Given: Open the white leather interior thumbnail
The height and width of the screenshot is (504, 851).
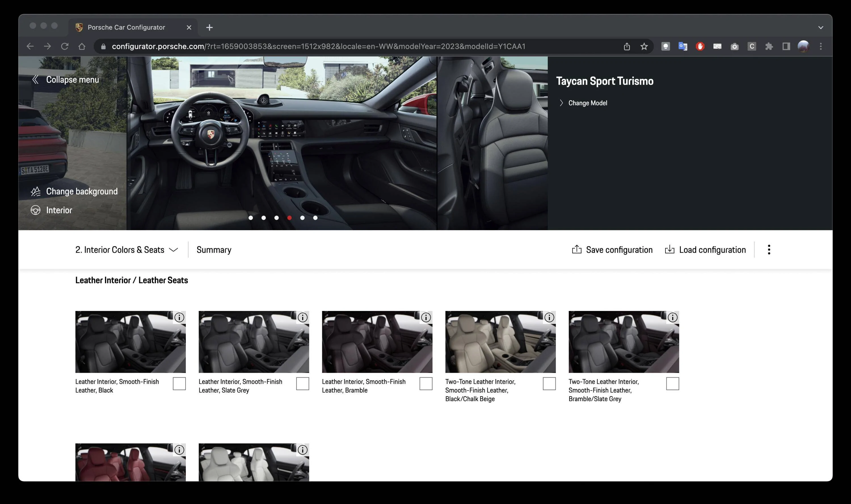Looking at the screenshot, I should 254,462.
